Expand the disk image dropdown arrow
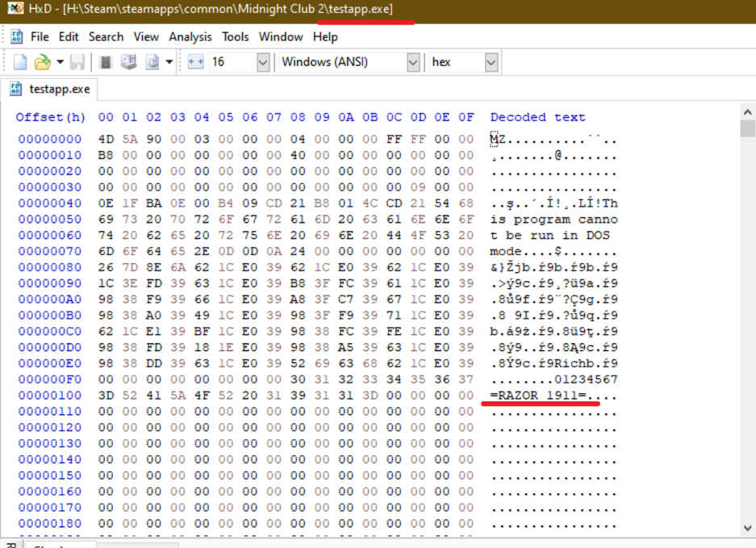The image size is (756, 548). (x=169, y=62)
